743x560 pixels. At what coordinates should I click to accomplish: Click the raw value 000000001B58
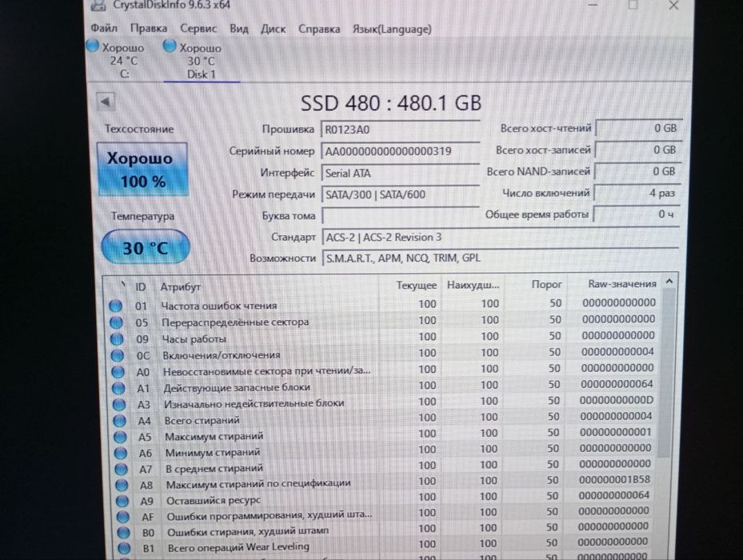click(614, 479)
